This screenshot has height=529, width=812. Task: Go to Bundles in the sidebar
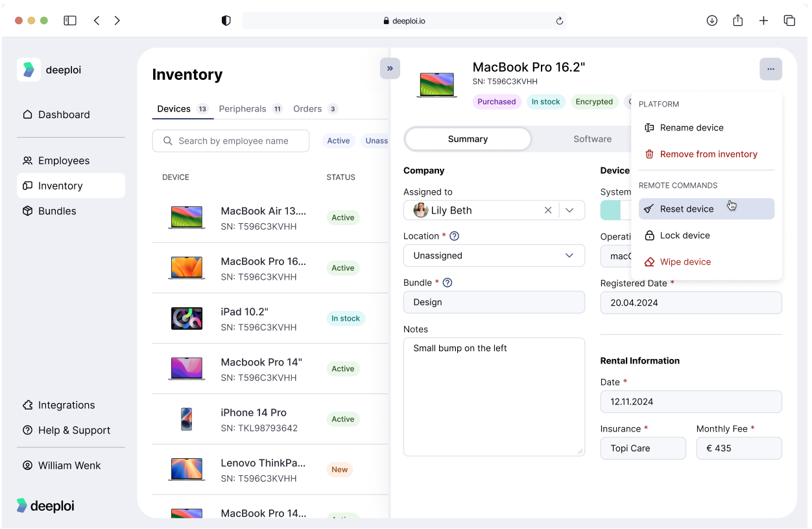(71, 211)
